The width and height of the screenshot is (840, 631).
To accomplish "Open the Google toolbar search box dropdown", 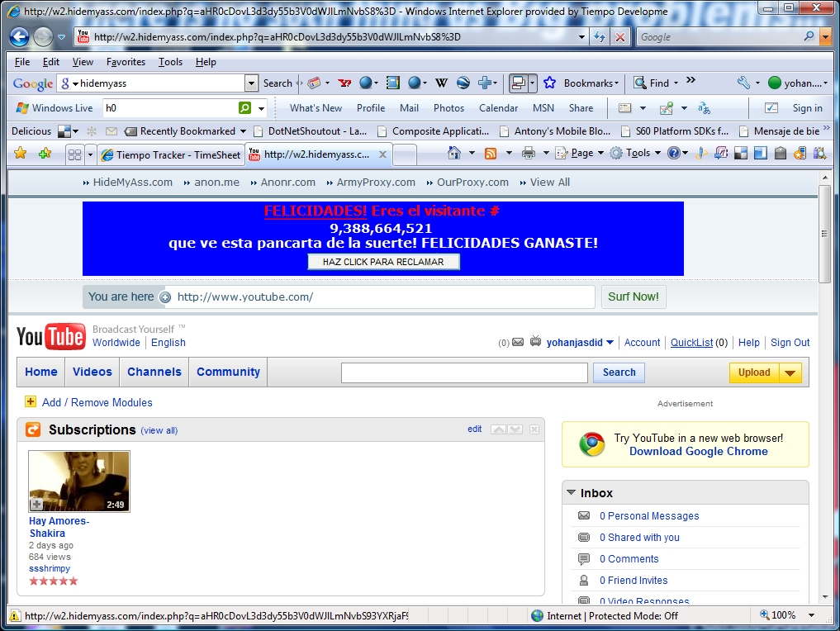I will click(x=251, y=83).
